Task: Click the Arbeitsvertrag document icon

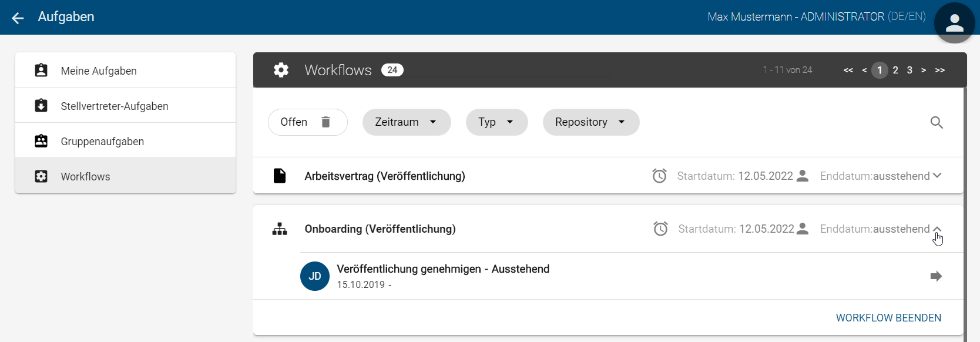Action: coord(280,175)
